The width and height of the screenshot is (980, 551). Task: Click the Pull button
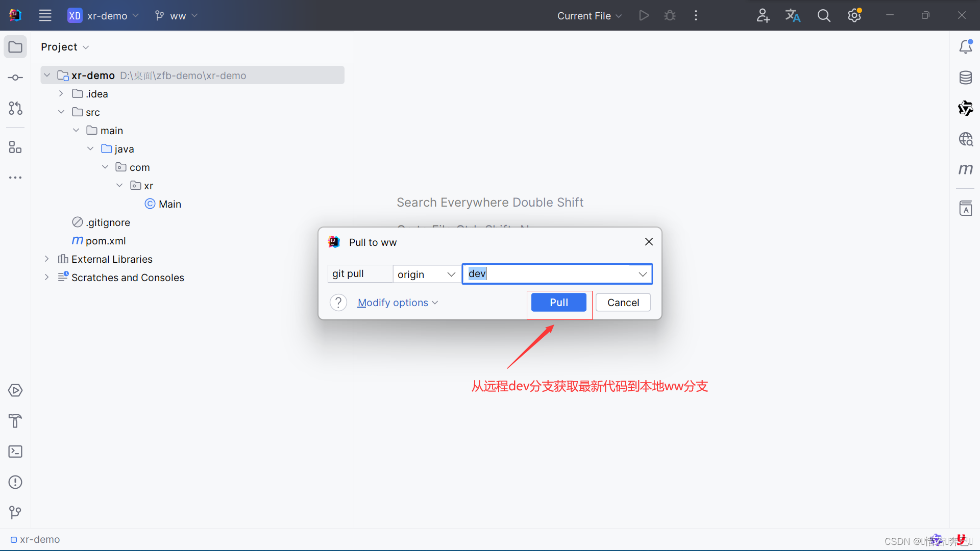tap(559, 303)
